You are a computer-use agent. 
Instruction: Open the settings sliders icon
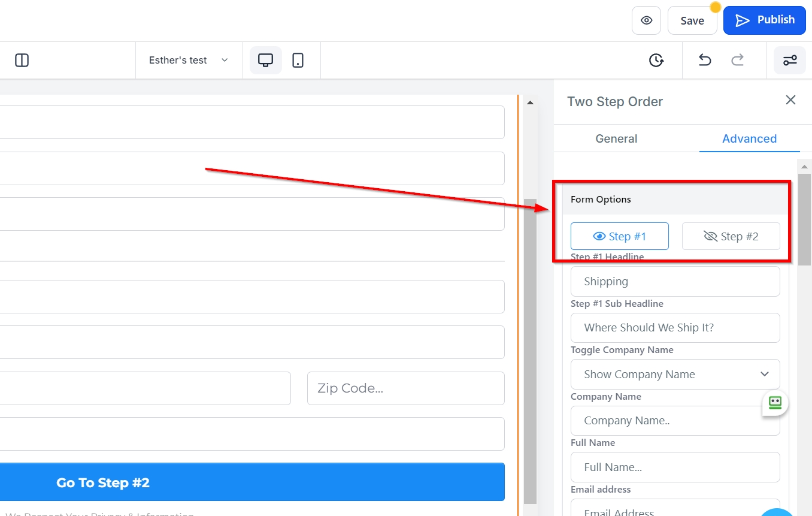(x=790, y=60)
